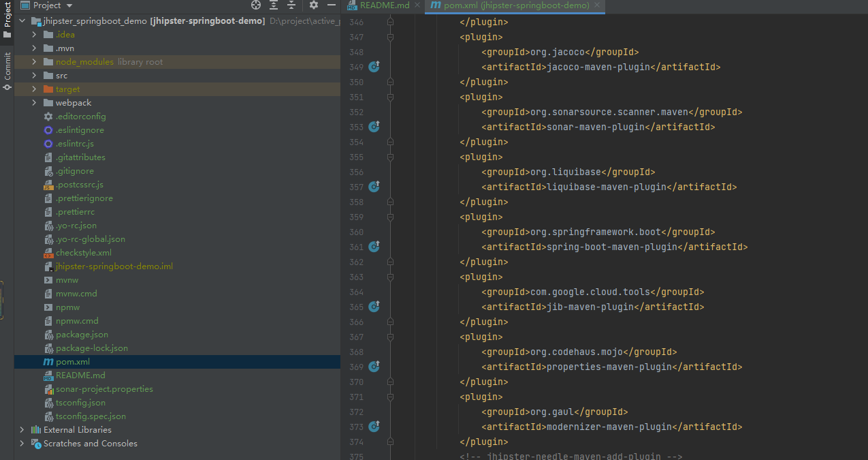The width and height of the screenshot is (868, 460).
Task: Click the gutter icon on line 365
Action: point(374,307)
